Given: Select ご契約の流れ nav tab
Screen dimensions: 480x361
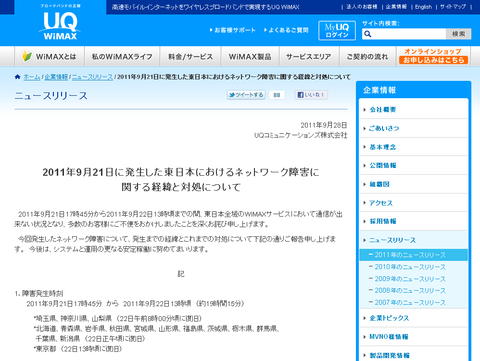Looking at the screenshot, I should (367, 56).
